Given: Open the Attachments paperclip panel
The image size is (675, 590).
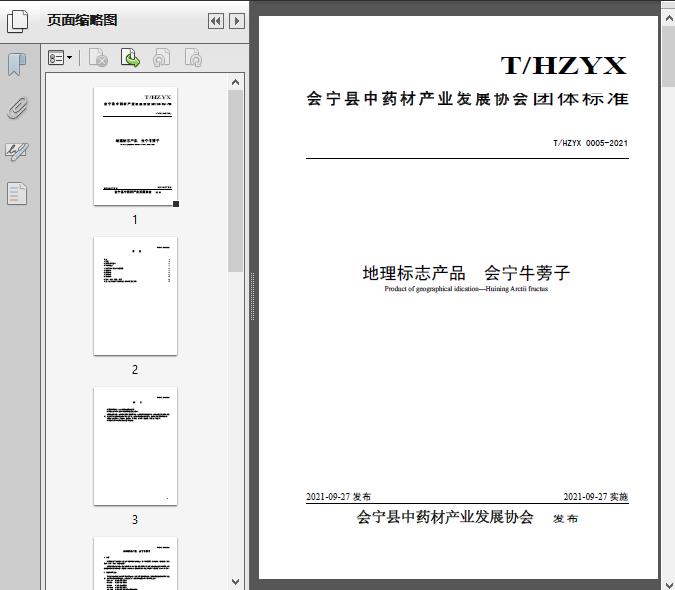Looking at the screenshot, I should pyautogui.click(x=17, y=108).
